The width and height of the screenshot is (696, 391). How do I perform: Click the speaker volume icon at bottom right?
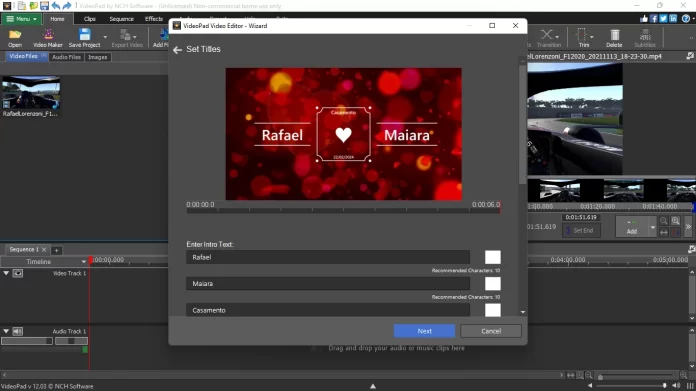[676, 385]
